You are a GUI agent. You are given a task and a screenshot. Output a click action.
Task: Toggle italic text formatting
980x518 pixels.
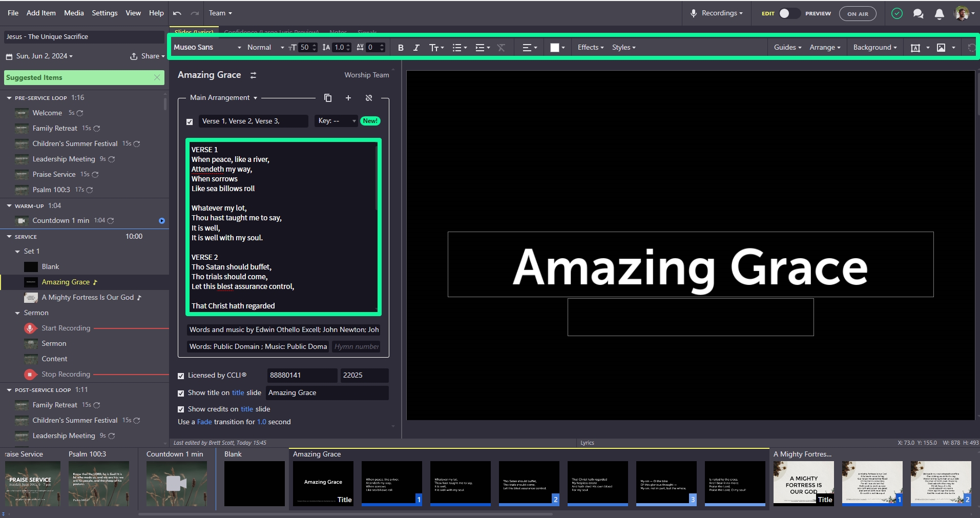[x=416, y=48]
